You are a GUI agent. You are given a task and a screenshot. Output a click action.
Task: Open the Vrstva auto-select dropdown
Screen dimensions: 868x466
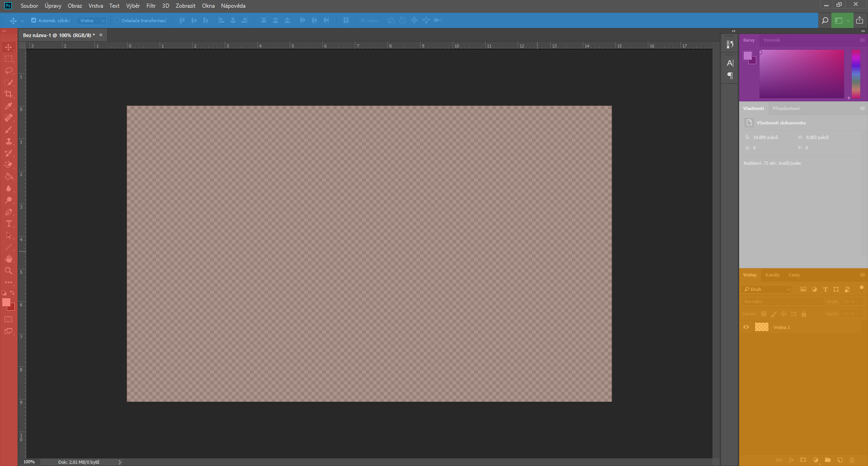coord(92,20)
